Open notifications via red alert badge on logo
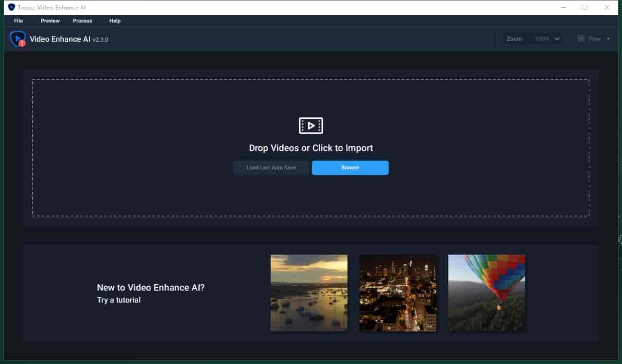 (x=23, y=44)
